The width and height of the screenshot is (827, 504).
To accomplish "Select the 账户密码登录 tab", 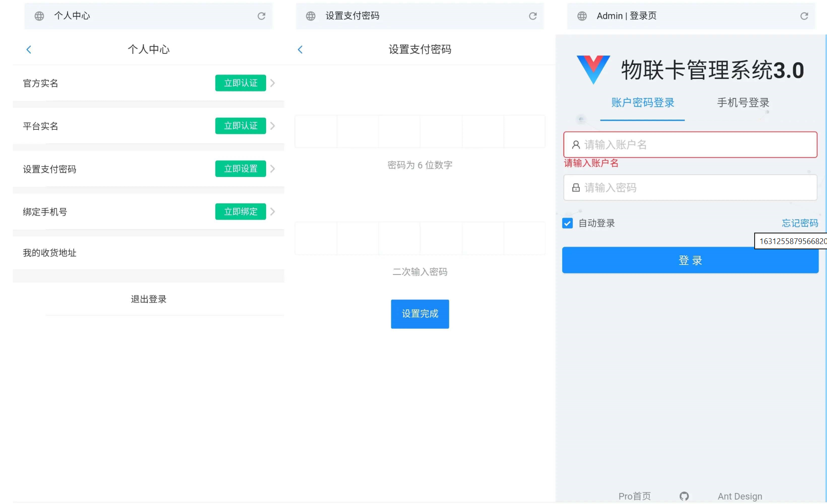I will coord(643,103).
